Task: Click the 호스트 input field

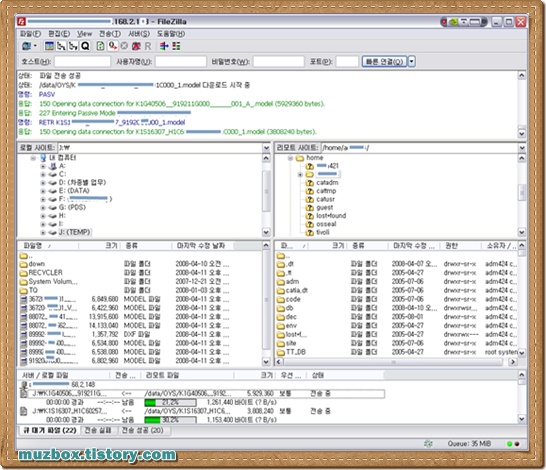Action: tap(83, 62)
